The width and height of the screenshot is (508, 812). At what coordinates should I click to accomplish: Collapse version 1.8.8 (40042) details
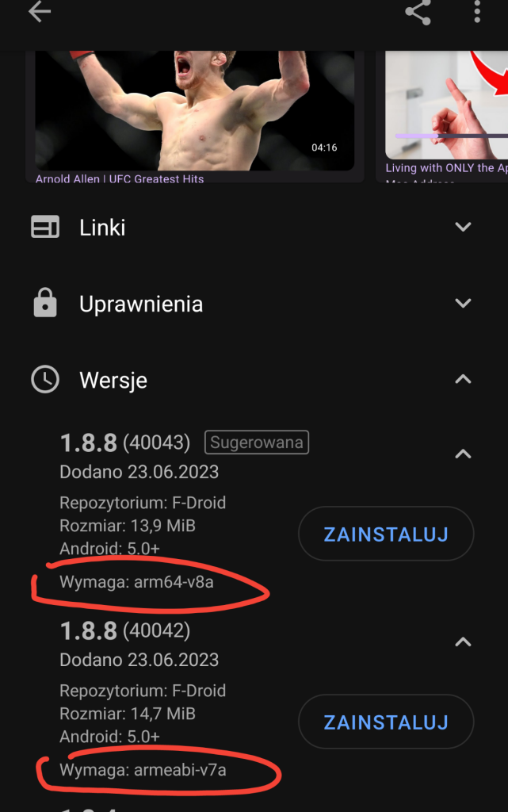coord(463,642)
